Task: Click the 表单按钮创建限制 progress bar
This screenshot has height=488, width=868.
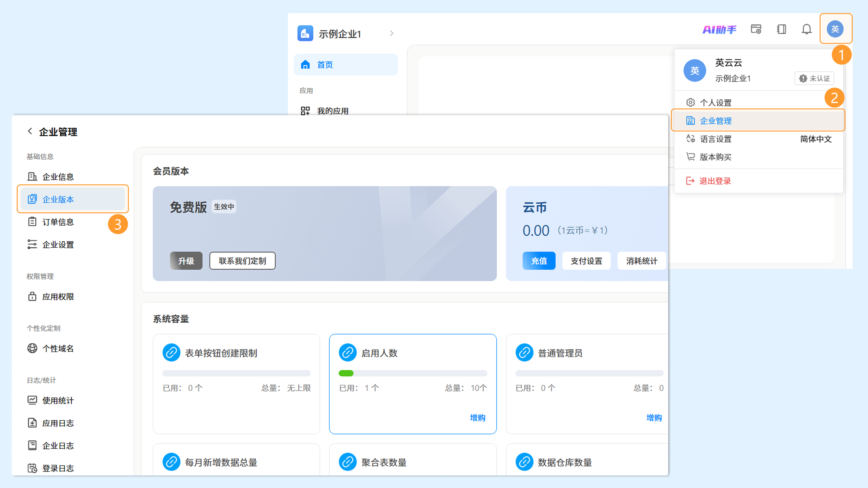Action: click(236, 373)
